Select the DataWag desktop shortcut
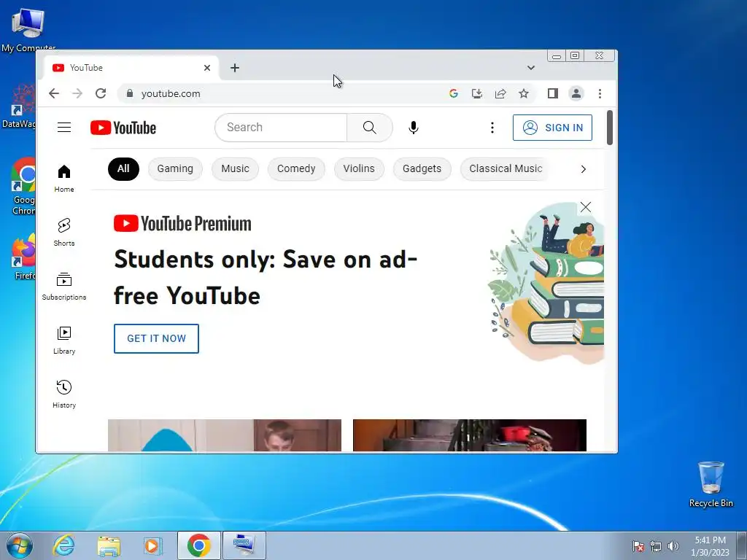The height and width of the screenshot is (560, 747). (19, 106)
